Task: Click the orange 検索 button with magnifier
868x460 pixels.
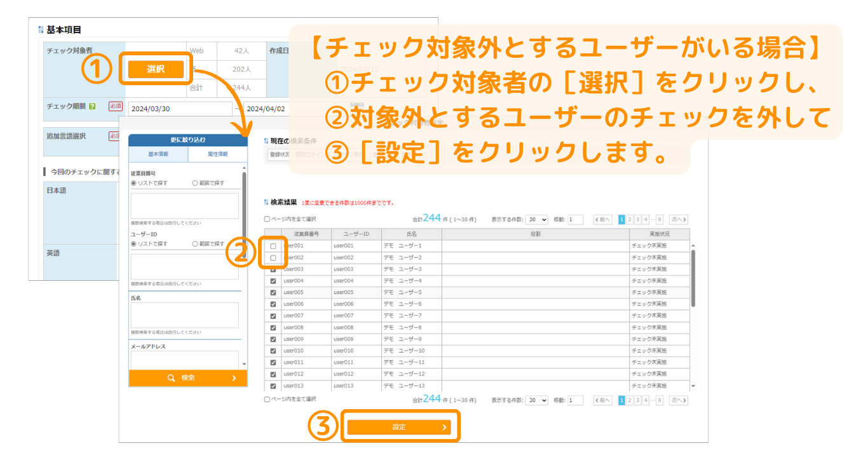Action: pyautogui.click(x=187, y=378)
